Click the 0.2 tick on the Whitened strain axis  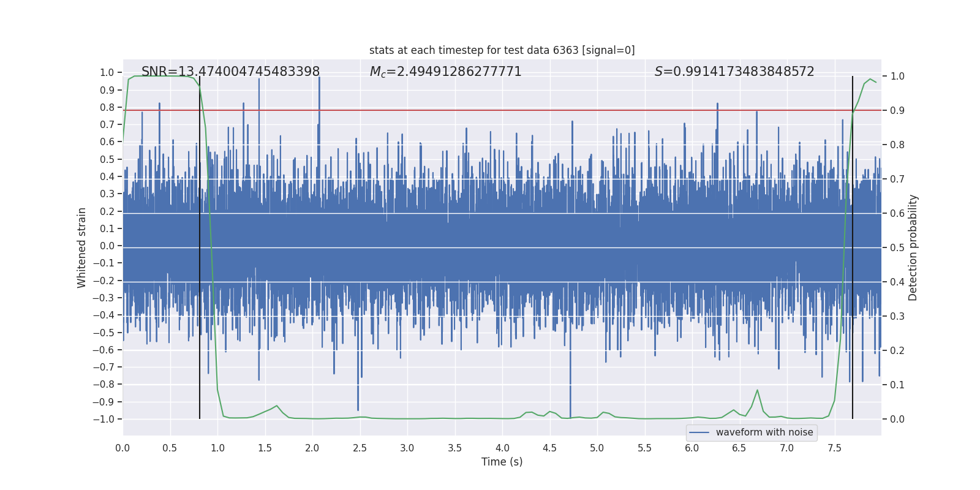107,211
